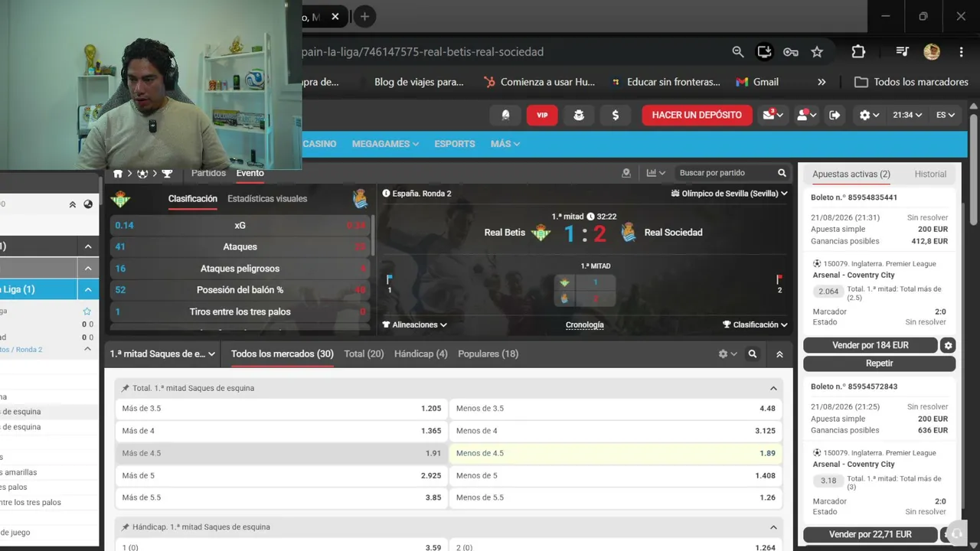Viewport: 980px width, 551px height.
Task: Click the incognito agent icon button
Action: [x=579, y=115]
